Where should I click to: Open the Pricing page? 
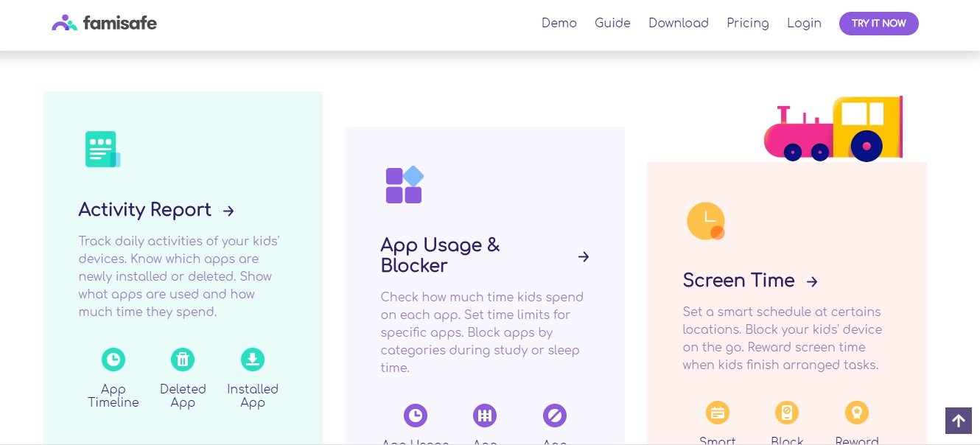(748, 23)
